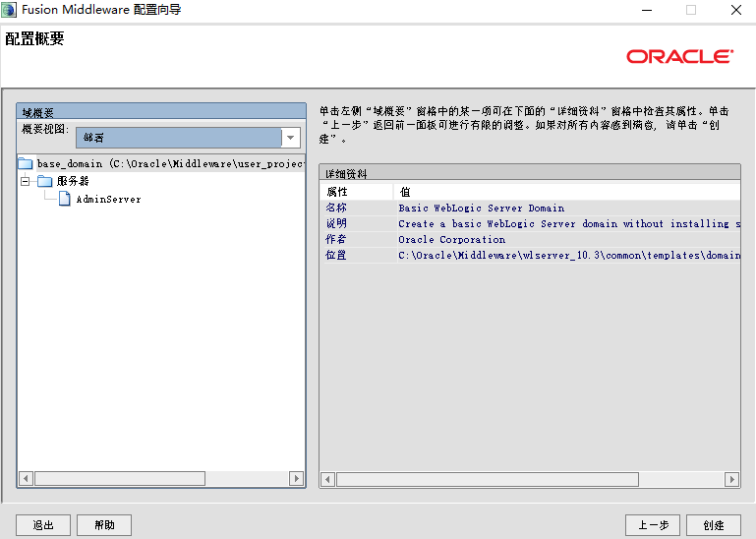Image resolution: width=756 pixels, height=539 pixels.
Task: Click the 退出 (Exit) button
Action: 43,525
